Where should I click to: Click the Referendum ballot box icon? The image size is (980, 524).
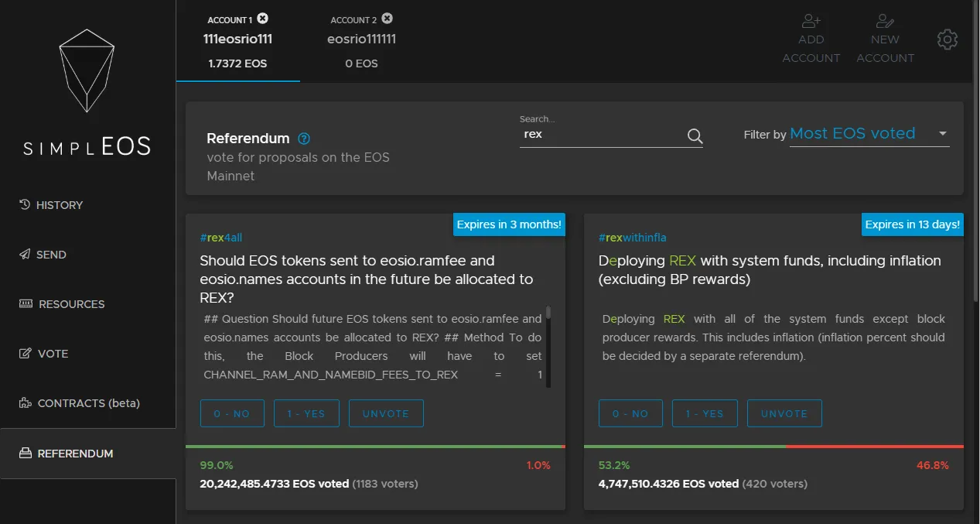26,453
